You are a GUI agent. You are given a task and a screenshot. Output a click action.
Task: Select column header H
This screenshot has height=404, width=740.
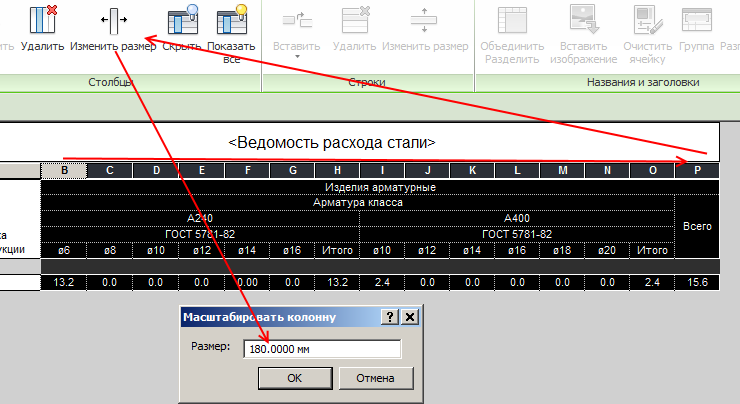[337, 170]
